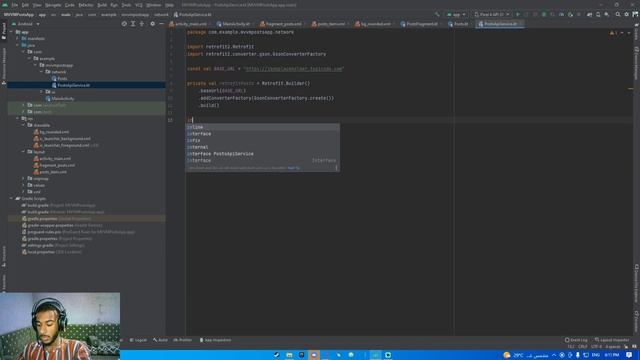Open the Code menu
This screenshot has width=640, height=360.
coord(70,5)
